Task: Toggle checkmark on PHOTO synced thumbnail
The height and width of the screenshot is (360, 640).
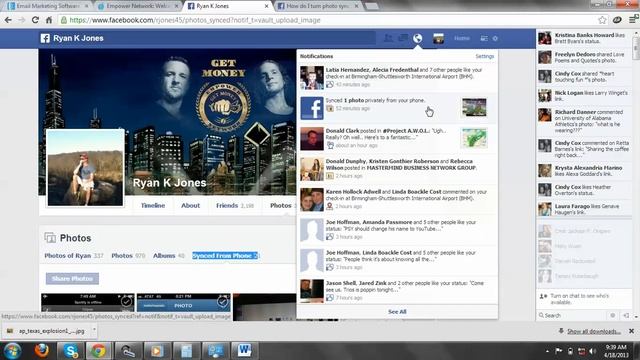Action: coord(222,302)
